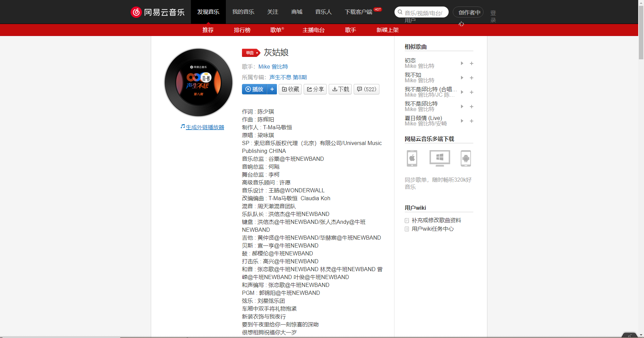Click the Apple download icon under 网易云音乐多端下载
The image size is (644, 338).
click(x=412, y=158)
